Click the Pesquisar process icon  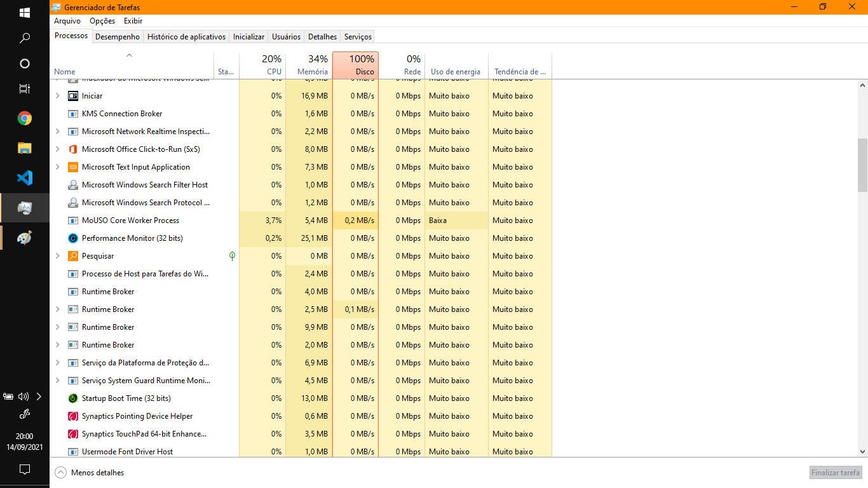click(x=72, y=256)
